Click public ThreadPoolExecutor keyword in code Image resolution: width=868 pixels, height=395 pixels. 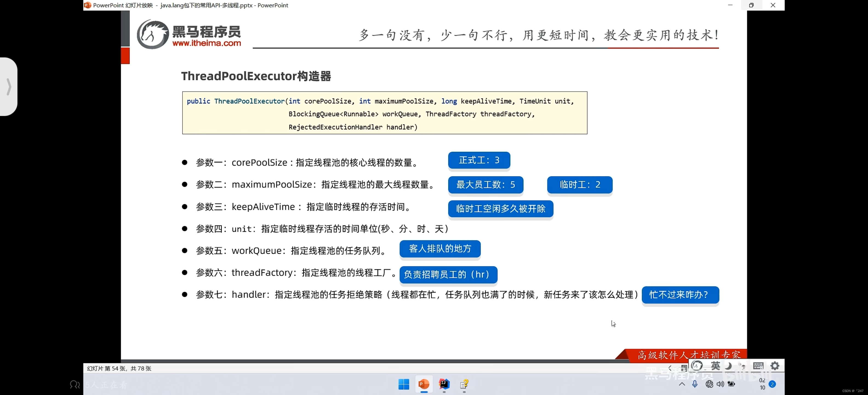pos(236,101)
